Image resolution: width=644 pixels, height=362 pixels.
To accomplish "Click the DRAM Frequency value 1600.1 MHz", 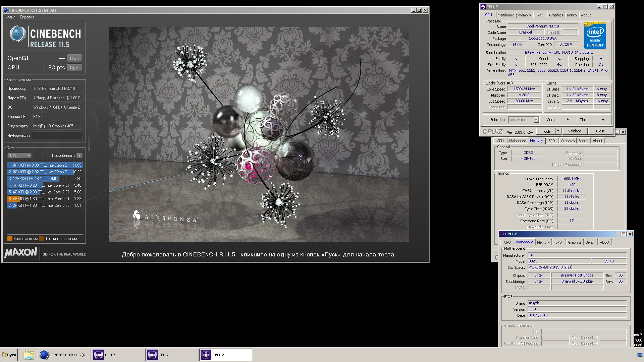I will 572,179.
